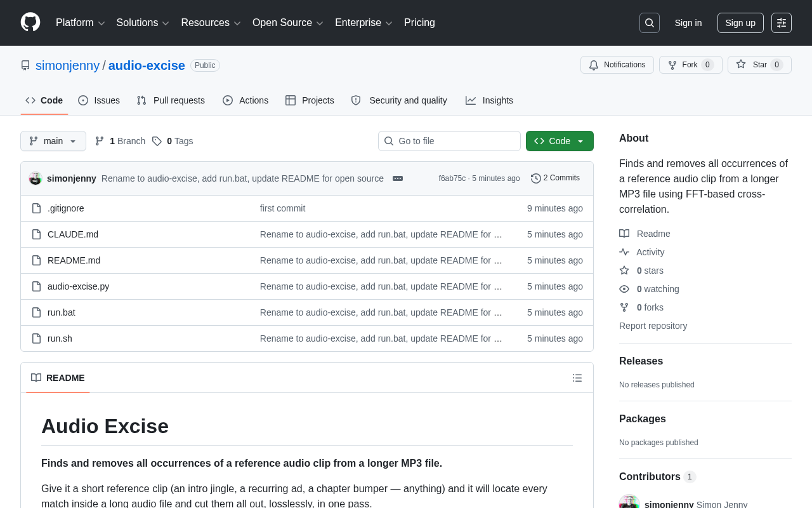Expand the green Code dropdown button
The width and height of the screenshot is (812, 508).
[x=560, y=141]
